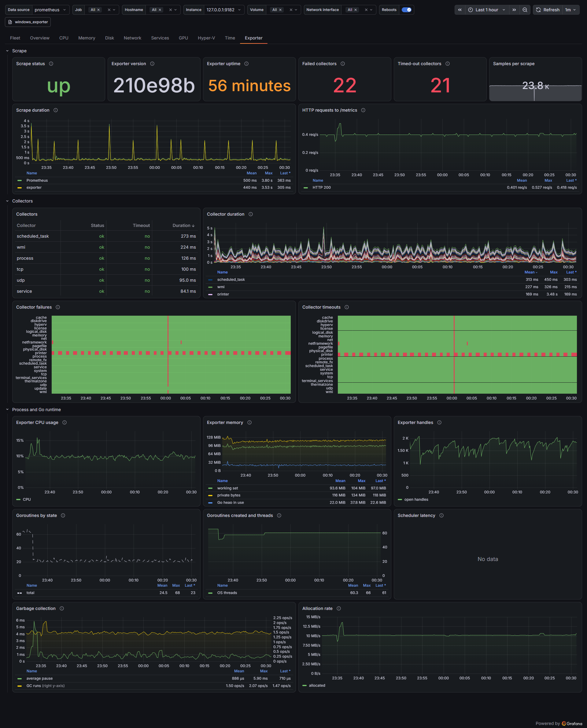
Task: Go to the Hyper-V tab
Action: pos(206,38)
